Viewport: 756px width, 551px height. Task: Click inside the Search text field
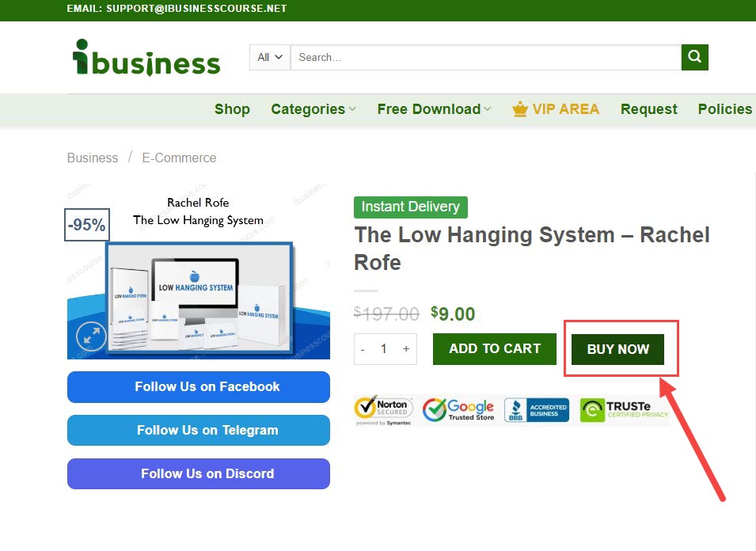(484, 57)
